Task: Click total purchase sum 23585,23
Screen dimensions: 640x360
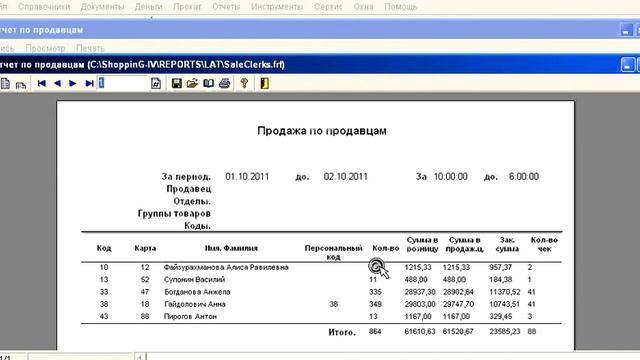Action: (505, 331)
